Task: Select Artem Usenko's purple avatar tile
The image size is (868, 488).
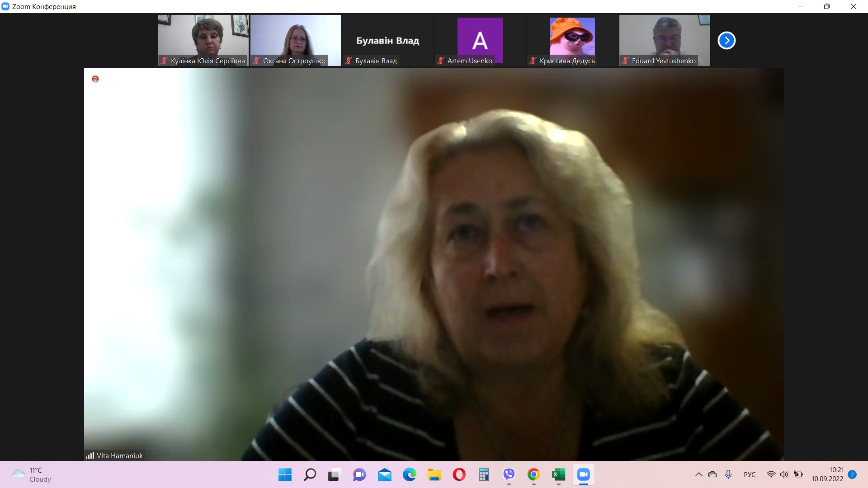Action: coord(480,40)
